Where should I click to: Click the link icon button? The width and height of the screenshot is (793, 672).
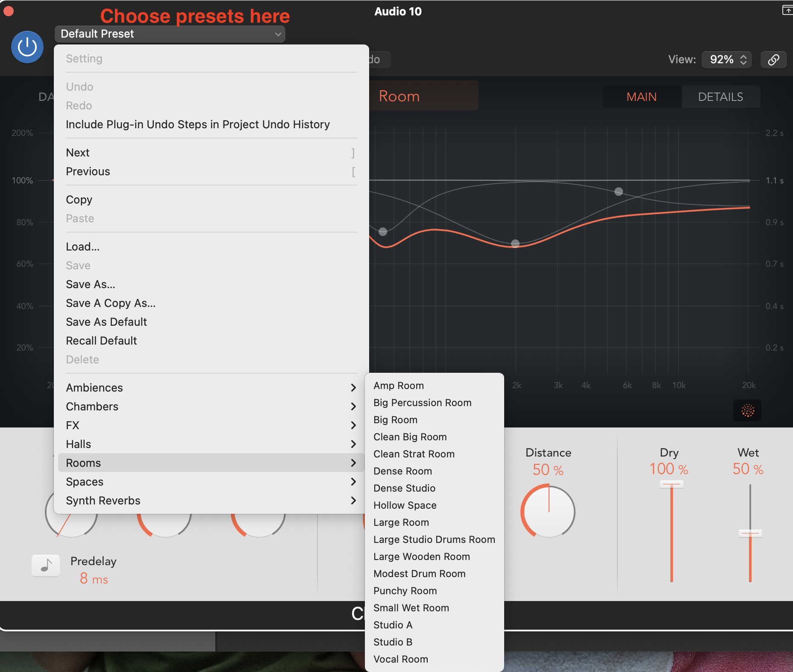773,59
